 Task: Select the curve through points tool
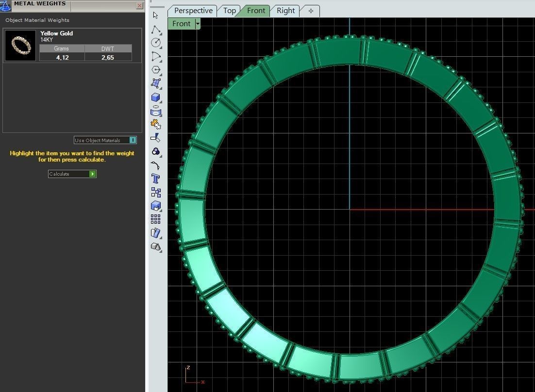pos(156,56)
